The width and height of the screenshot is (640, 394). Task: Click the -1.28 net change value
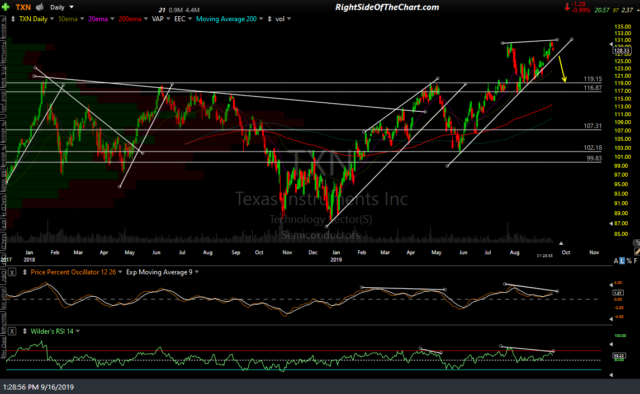(579, 4)
